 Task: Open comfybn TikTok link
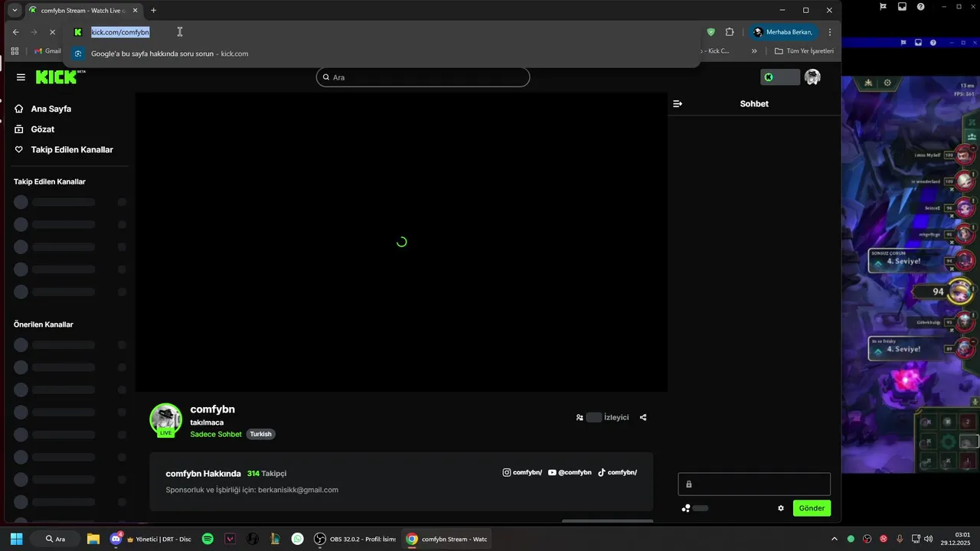[617, 473]
